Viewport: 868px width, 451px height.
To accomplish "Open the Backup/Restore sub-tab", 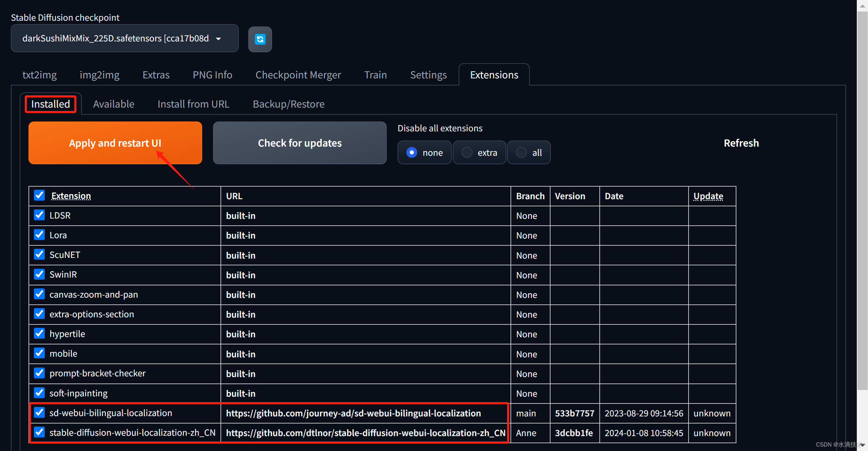I will 288,104.
